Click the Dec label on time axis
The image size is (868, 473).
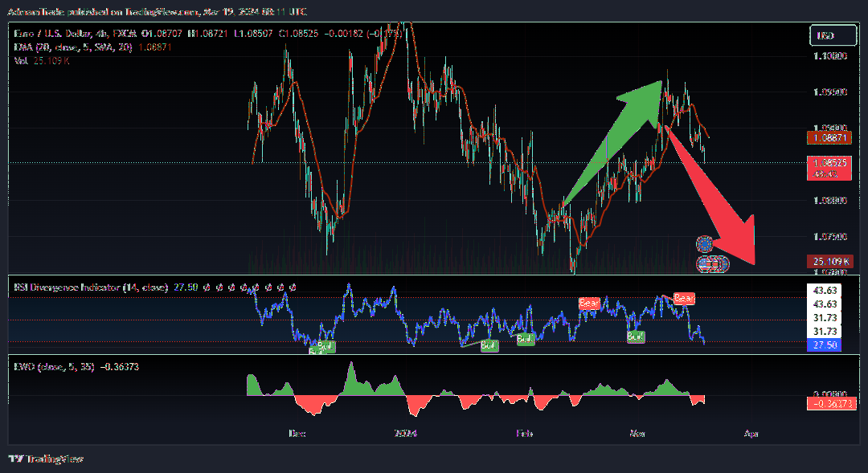(x=297, y=433)
